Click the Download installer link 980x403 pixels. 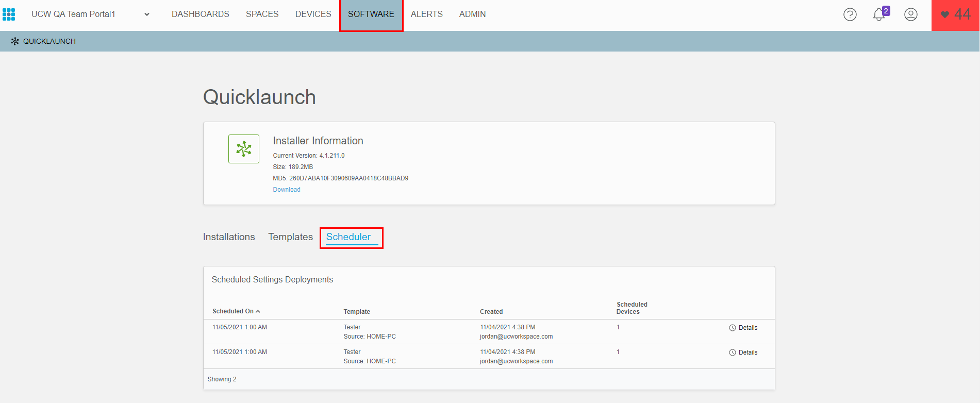tap(287, 190)
